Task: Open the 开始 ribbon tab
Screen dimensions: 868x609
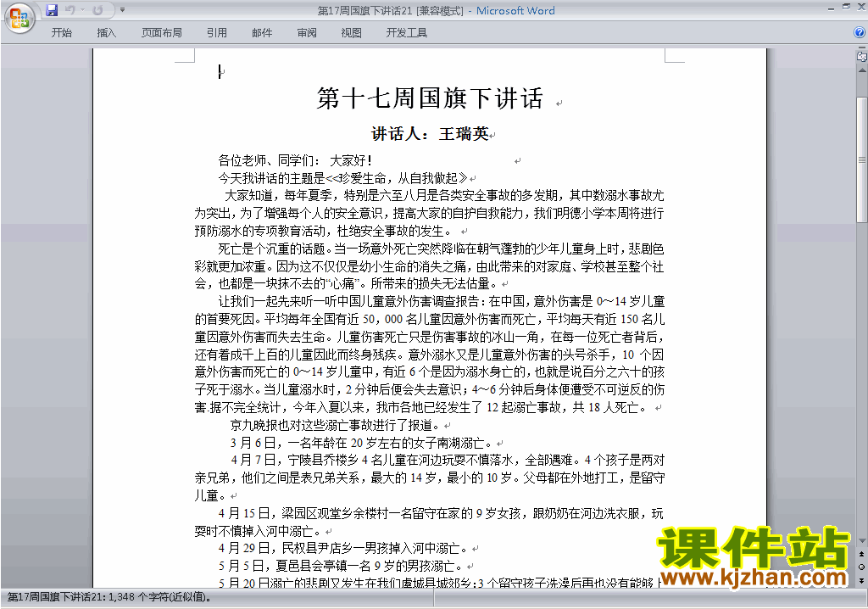Action: [x=61, y=33]
